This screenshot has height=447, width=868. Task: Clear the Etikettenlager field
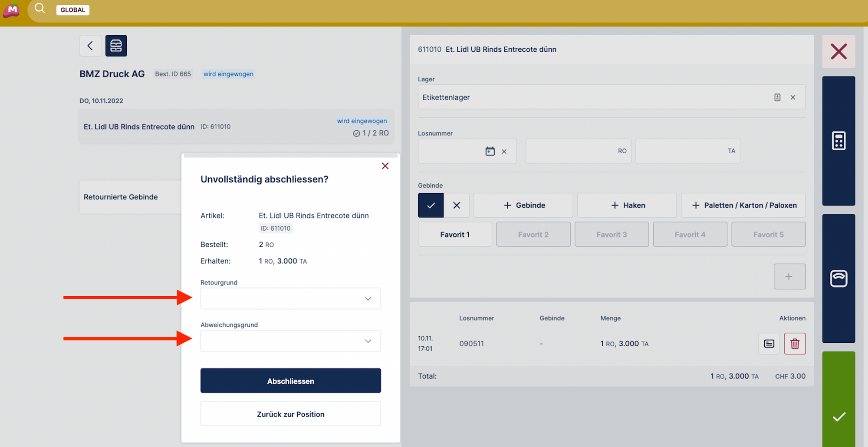pyautogui.click(x=793, y=97)
